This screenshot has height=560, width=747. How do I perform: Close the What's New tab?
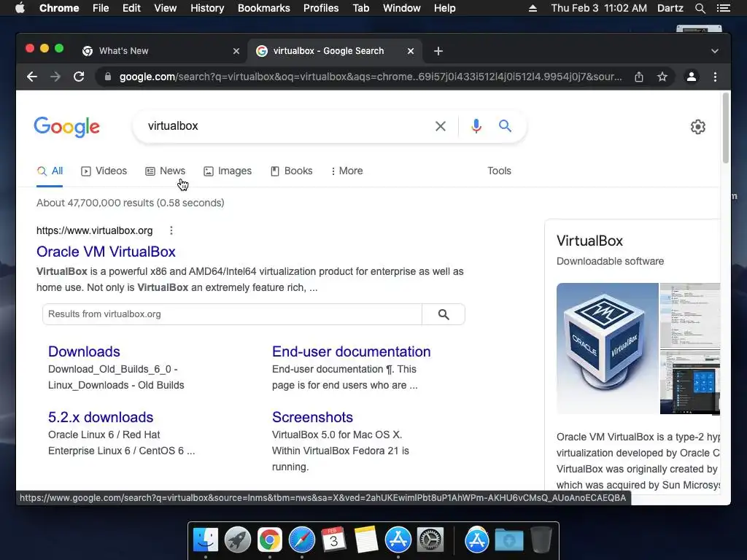[236, 51]
